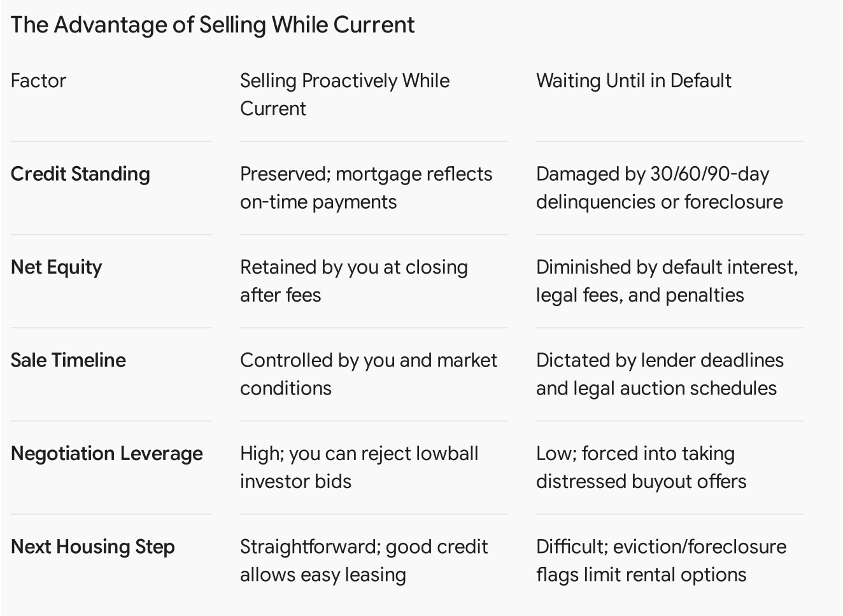
Task: Select the 'Factor' column header
Action: (38, 81)
